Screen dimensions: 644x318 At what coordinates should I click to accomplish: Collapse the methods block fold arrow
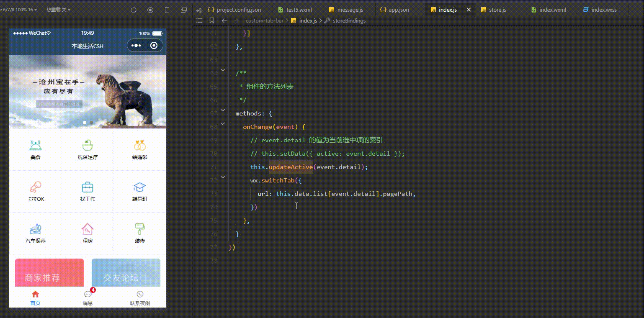coord(223,110)
